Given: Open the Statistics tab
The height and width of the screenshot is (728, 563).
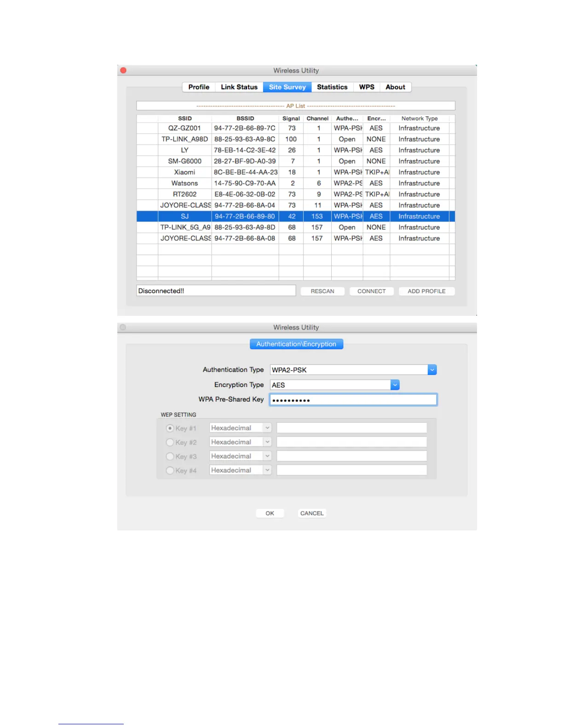Looking at the screenshot, I should pos(332,87).
